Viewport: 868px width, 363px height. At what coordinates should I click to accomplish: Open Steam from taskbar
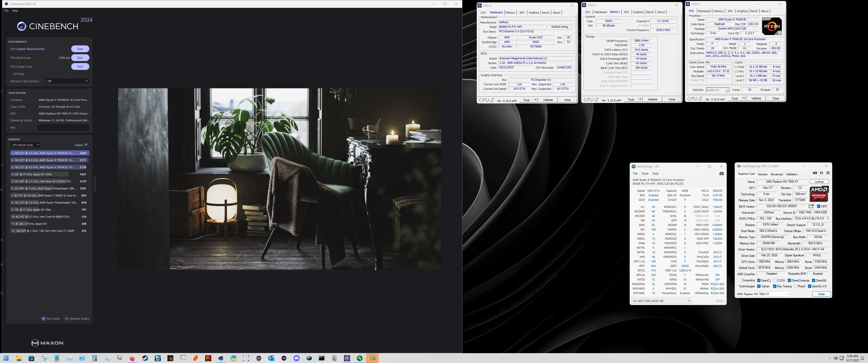pos(145,358)
